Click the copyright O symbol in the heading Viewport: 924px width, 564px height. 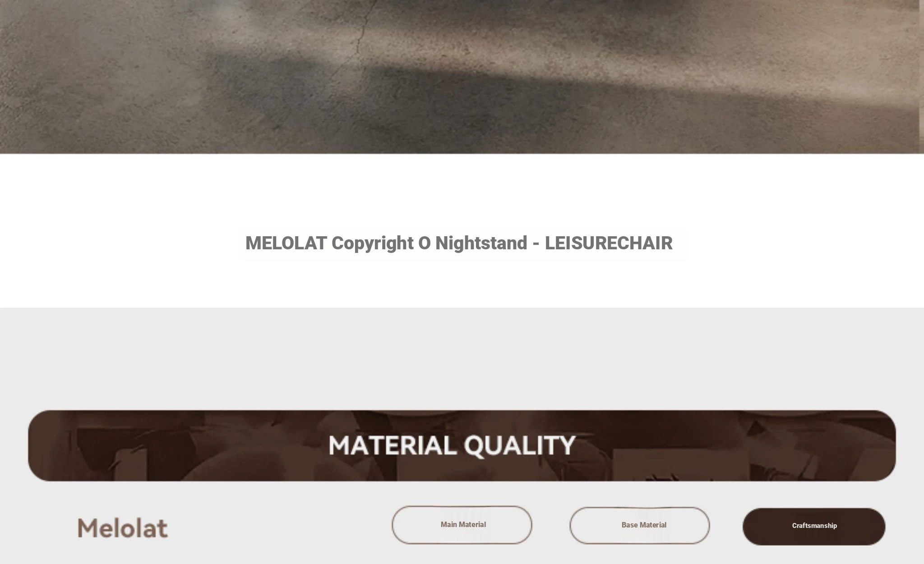coord(425,243)
